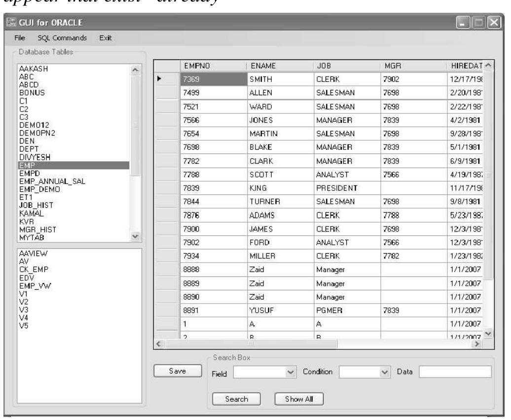Viewport: 511px width, 420px height.
Task: Click the grid horizontal scrollbar thumb
Action: [251, 344]
